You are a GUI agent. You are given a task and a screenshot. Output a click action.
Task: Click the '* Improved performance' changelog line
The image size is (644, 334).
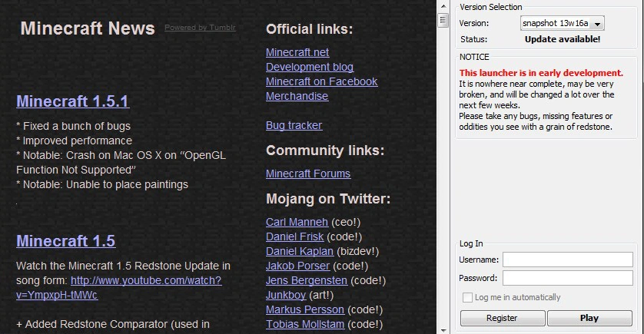click(x=75, y=141)
